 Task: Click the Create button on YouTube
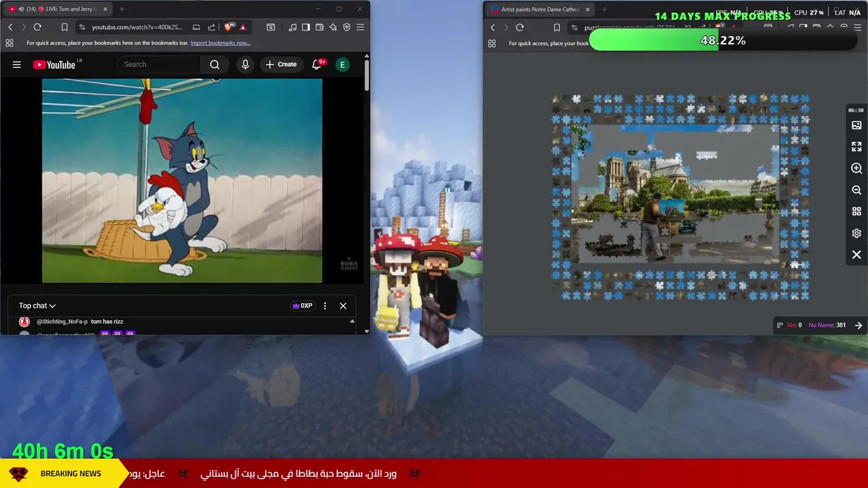pos(281,64)
